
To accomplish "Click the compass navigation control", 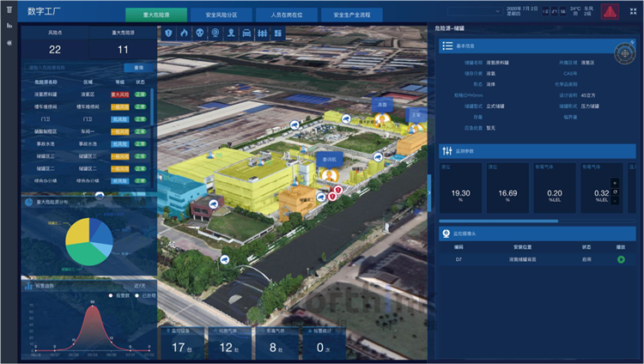I will 623,52.
